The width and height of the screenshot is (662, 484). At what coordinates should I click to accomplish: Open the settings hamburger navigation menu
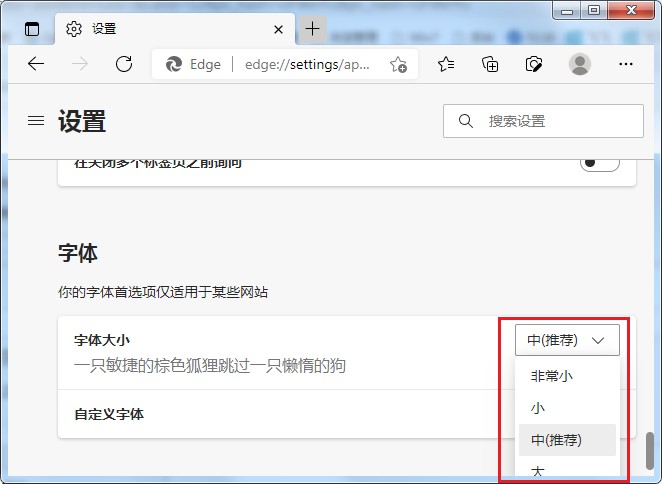(x=36, y=121)
